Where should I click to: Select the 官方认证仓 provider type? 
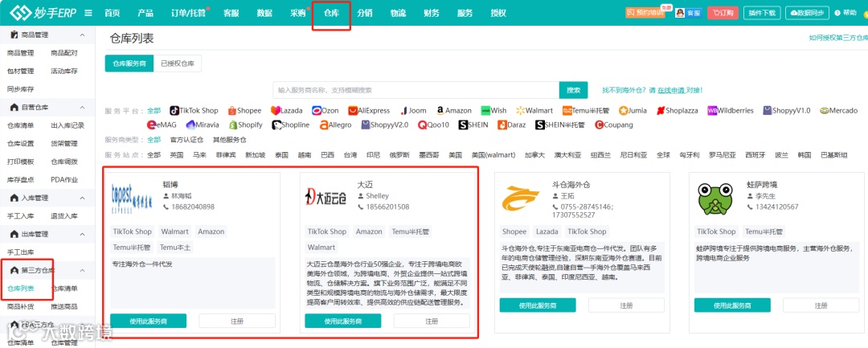[x=186, y=140]
